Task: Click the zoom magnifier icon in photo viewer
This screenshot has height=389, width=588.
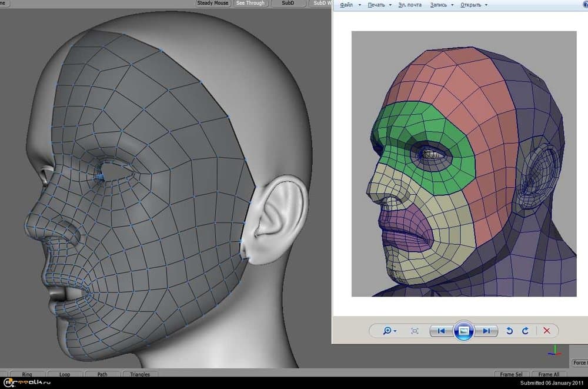Action: (387, 331)
